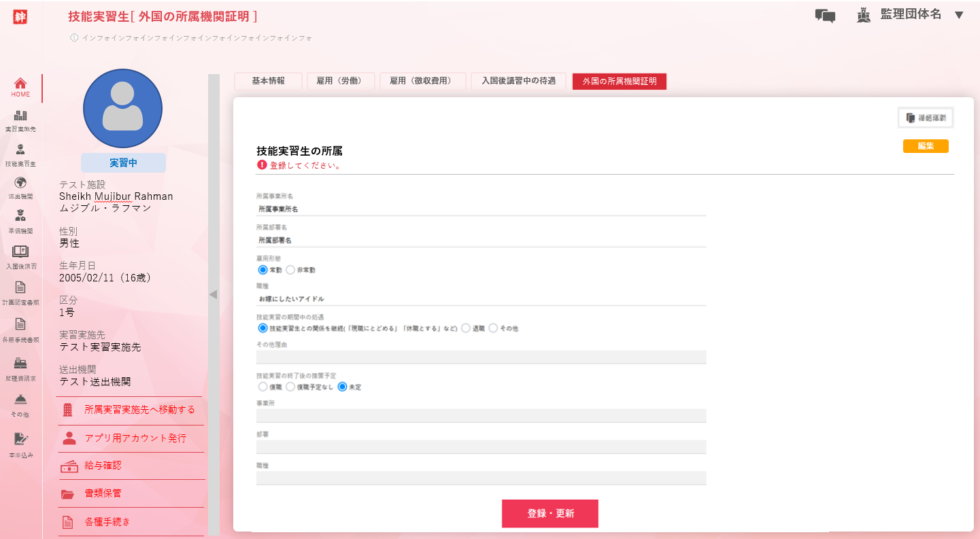Open 入国後講習 book icon in sidebar
Image resolution: width=980 pixels, height=539 pixels.
tap(20, 252)
